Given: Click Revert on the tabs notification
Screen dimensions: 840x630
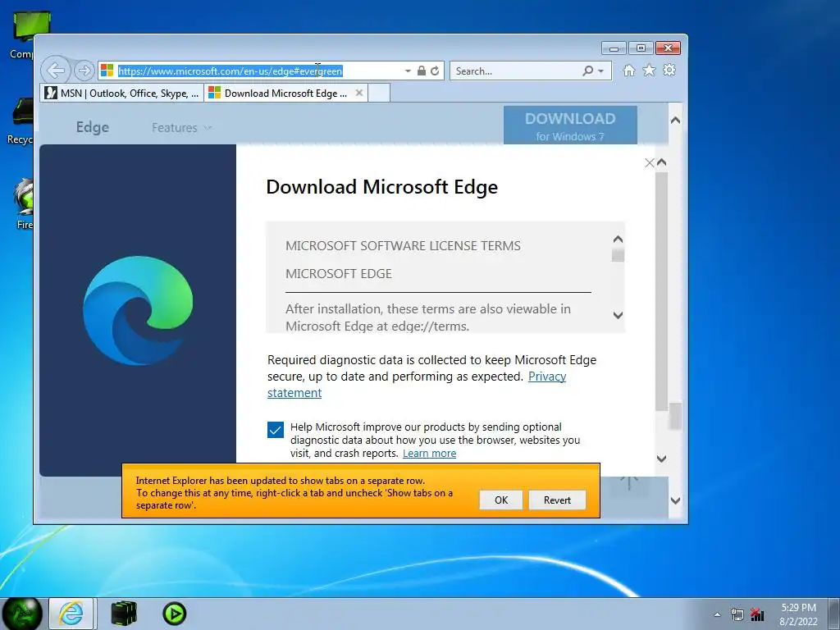Looking at the screenshot, I should (x=557, y=500).
